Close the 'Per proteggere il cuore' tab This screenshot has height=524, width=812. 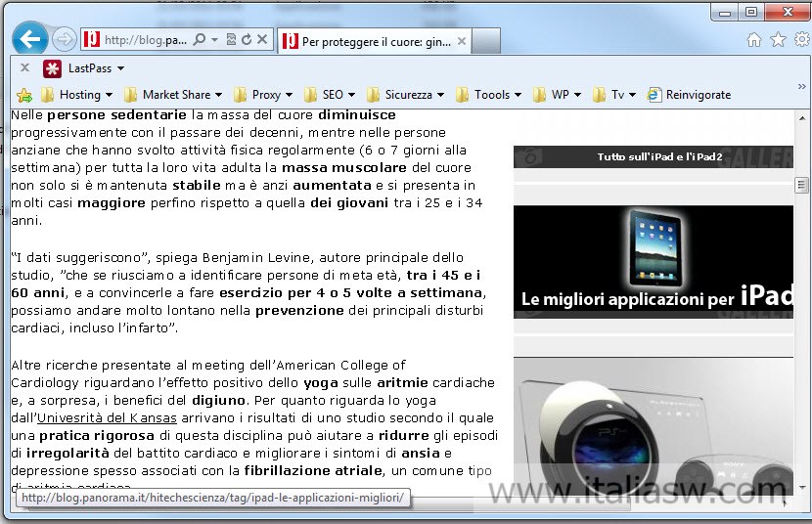pos(462,41)
